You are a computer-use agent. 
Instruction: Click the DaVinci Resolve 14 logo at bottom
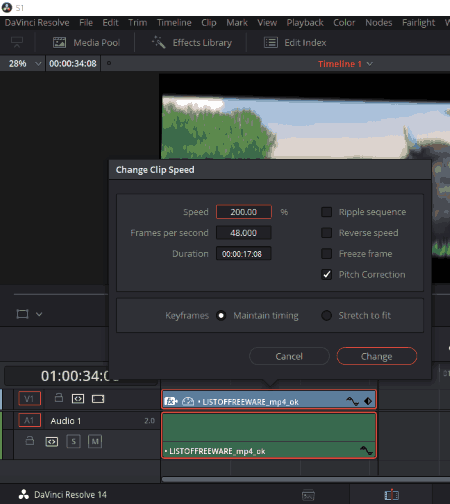(x=24, y=495)
